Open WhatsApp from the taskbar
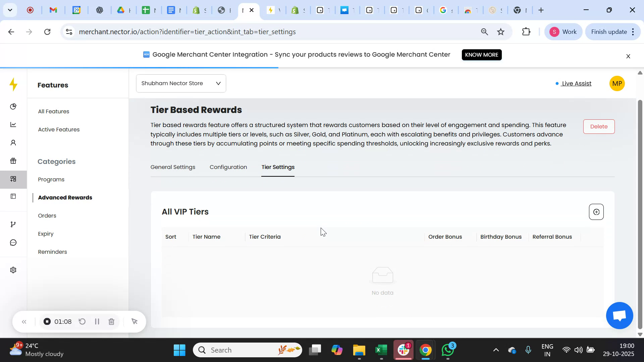Image resolution: width=644 pixels, height=362 pixels. point(447,350)
